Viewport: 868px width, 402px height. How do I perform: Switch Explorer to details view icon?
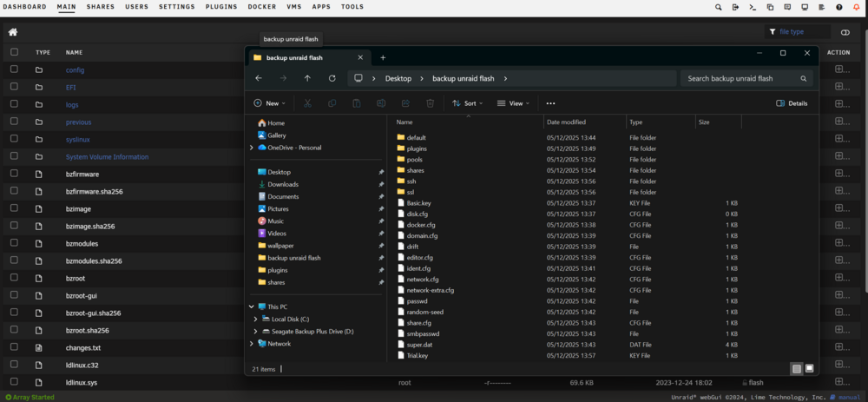point(797,368)
